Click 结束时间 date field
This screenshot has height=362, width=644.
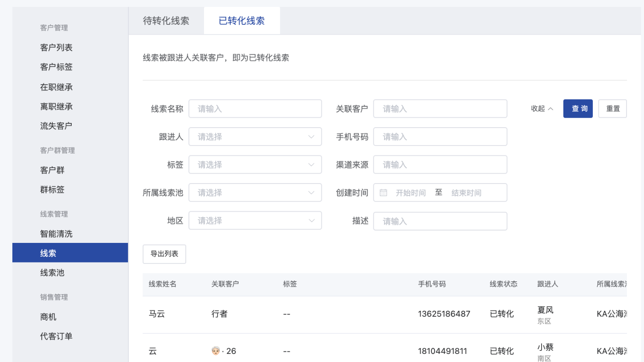[466, 193]
